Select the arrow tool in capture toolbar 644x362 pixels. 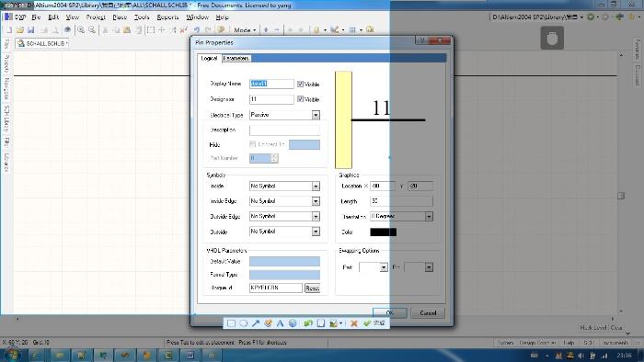click(256, 323)
